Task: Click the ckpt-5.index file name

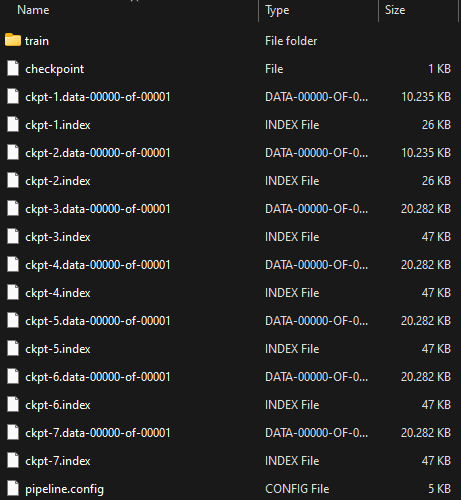Action: (x=58, y=349)
